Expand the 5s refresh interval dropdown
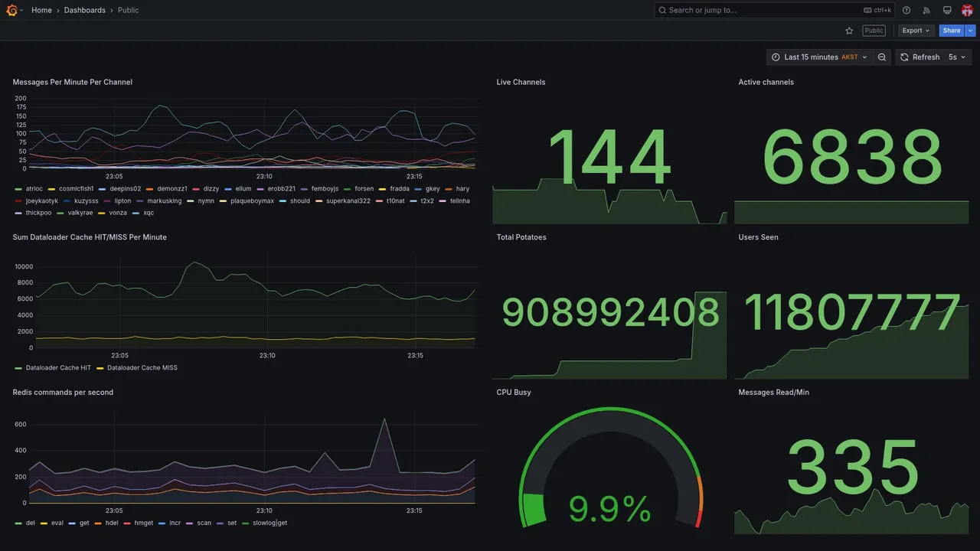 [958, 57]
